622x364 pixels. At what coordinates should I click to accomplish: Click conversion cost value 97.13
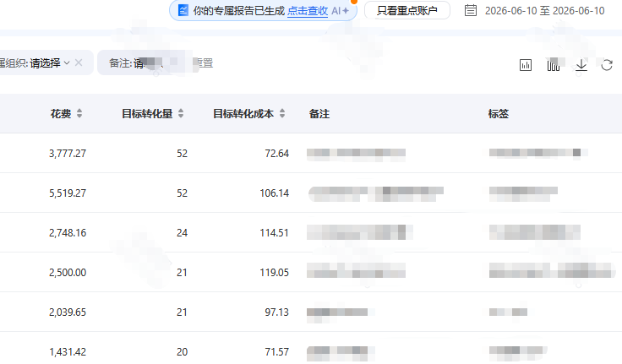click(277, 312)
